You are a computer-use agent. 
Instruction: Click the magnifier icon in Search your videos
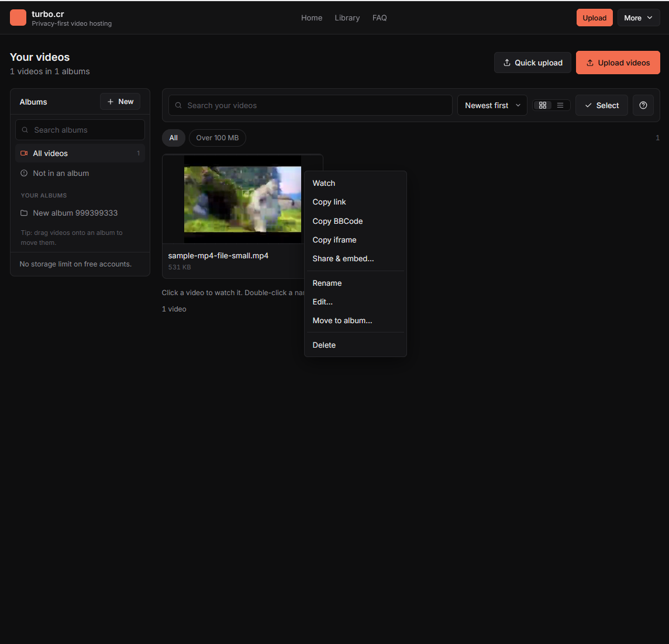coord(178,105)
